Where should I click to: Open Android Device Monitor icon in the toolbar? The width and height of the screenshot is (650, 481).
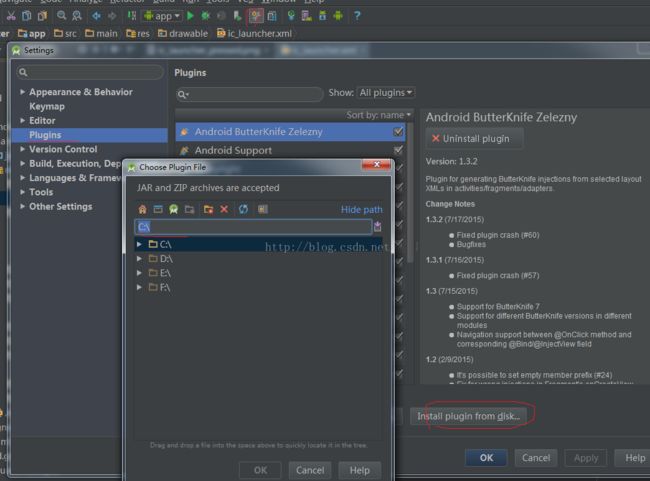338,16
